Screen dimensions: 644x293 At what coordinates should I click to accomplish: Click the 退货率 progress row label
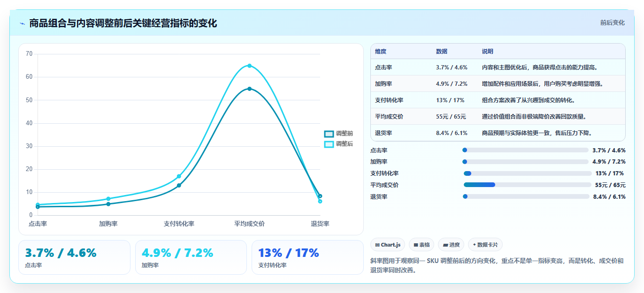(379, 197)
